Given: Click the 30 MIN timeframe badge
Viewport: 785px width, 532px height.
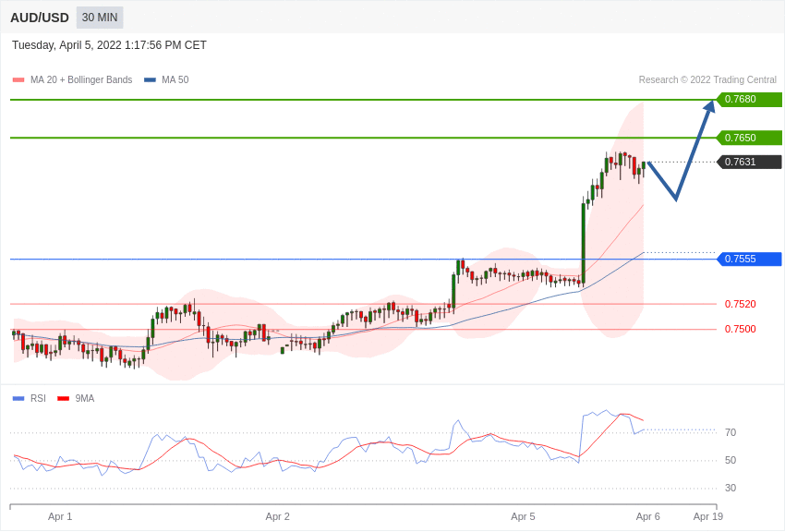Looking at the screenshot, I should coord(100,18).
